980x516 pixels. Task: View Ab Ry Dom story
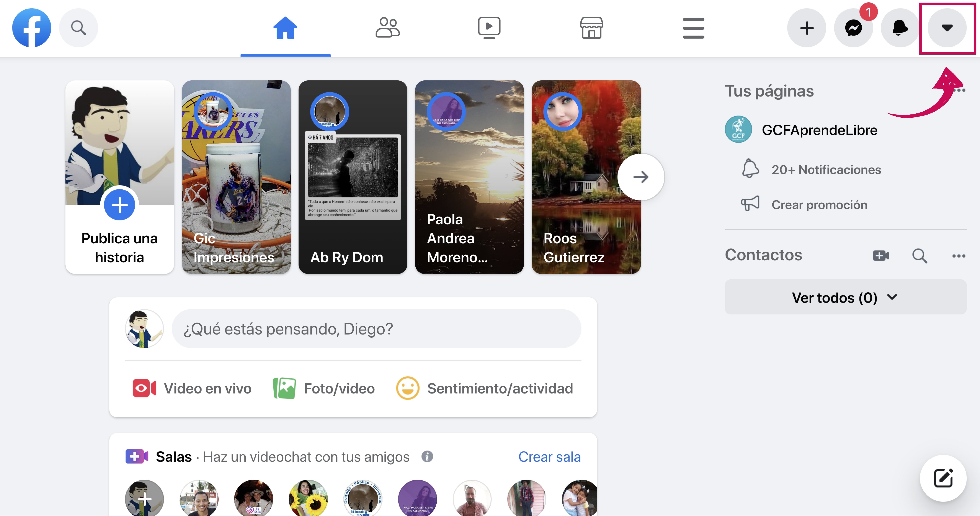tap(353, 177)
